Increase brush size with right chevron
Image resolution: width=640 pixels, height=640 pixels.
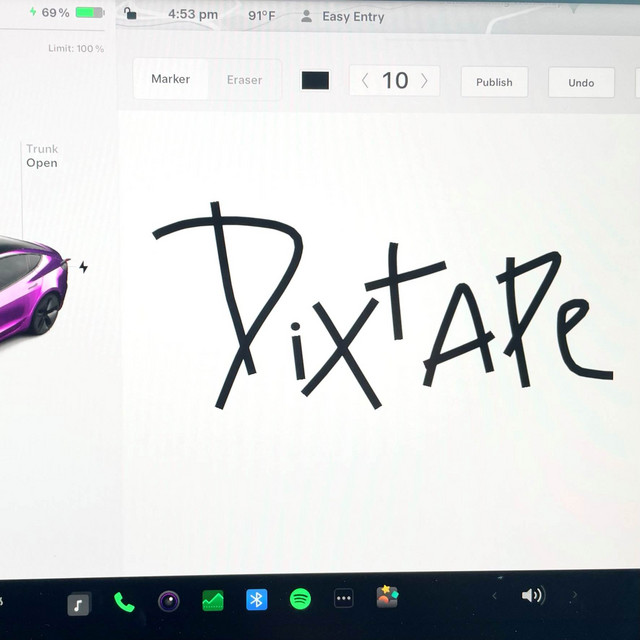pyautogui.click(x=425, y=81)
